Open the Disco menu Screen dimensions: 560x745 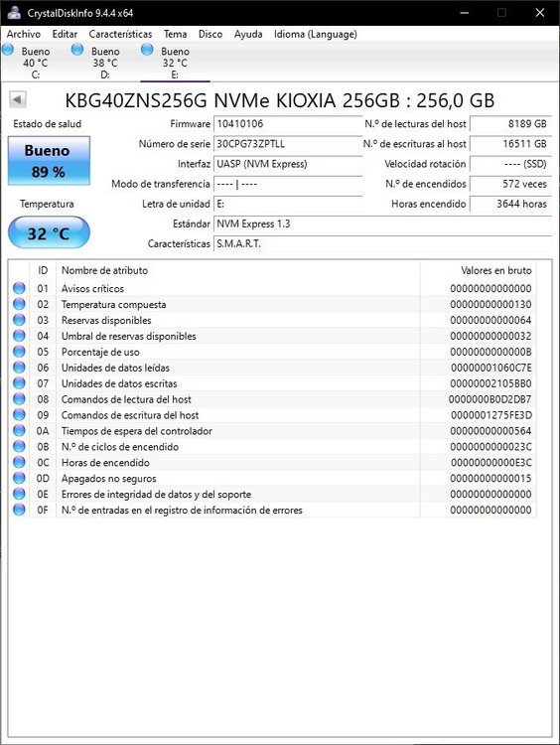210,34
